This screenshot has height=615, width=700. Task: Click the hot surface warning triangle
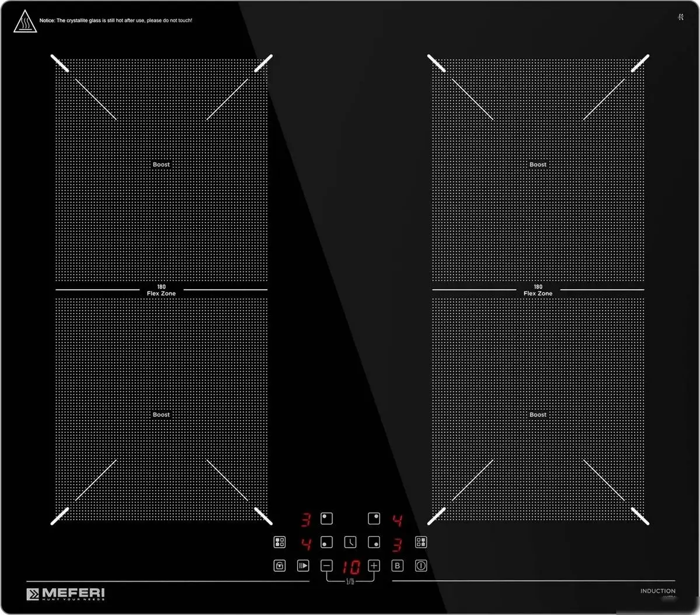click(x=25, y=22)
